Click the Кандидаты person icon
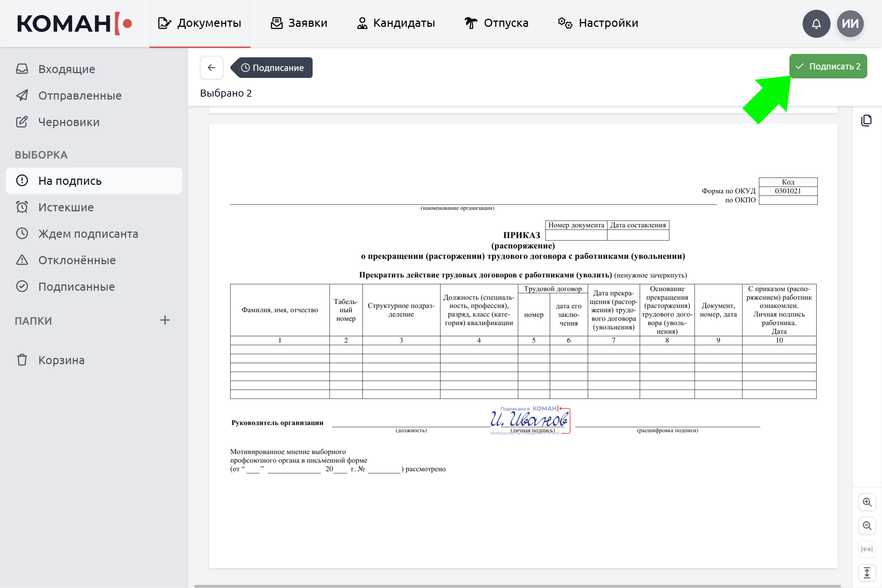882x588 pixels. [x=362, y=23]
